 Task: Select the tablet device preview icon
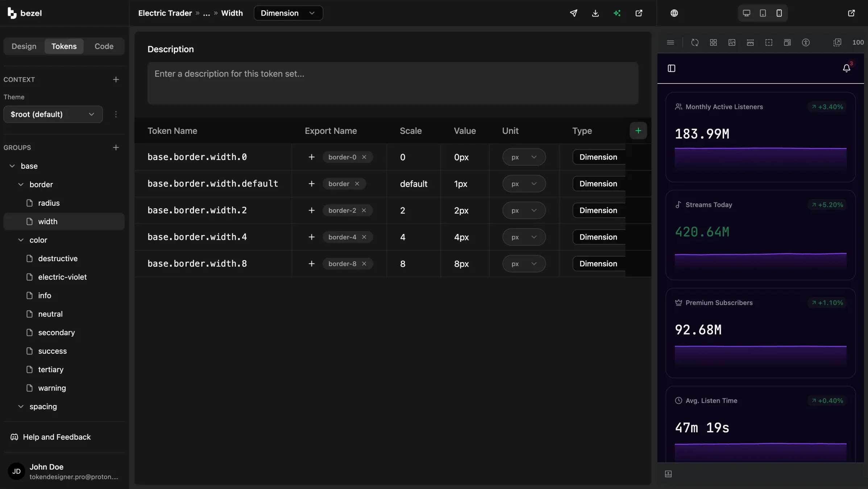point(763,13)
